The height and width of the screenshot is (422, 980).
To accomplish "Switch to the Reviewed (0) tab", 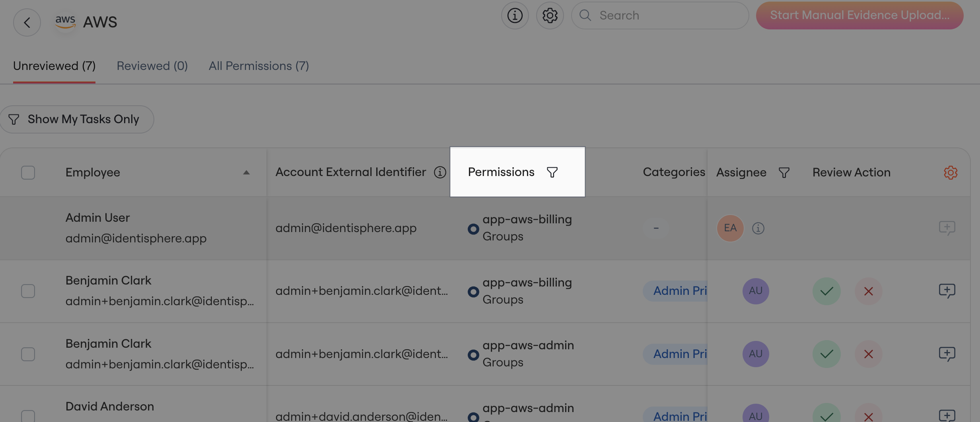I will coord(152,66).
